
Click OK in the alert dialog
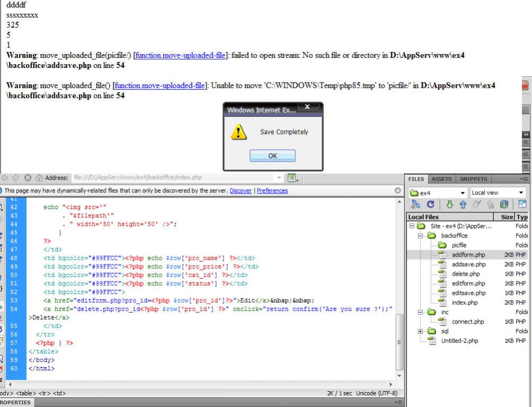click(x=272, y=156)
